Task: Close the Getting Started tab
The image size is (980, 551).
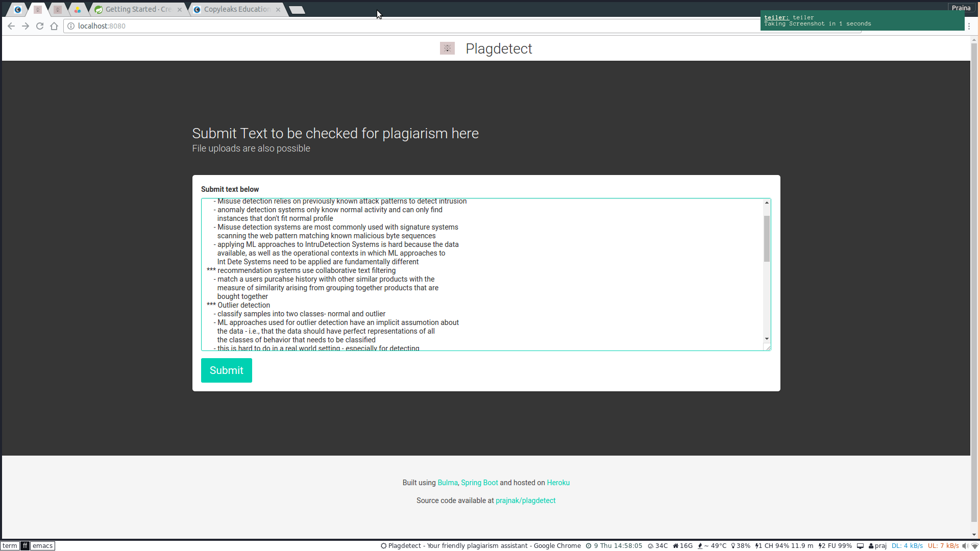Action: pos(180,9)
